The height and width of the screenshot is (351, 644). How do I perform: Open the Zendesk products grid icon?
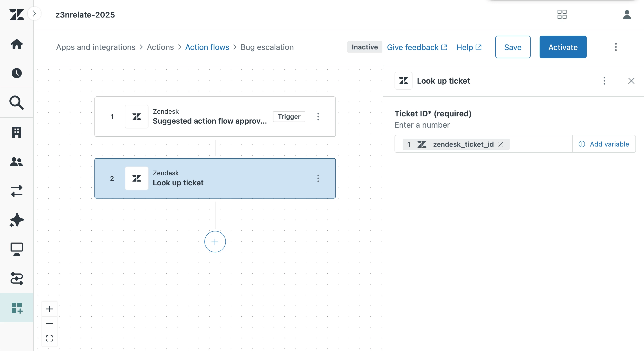[x=562, y=15]
